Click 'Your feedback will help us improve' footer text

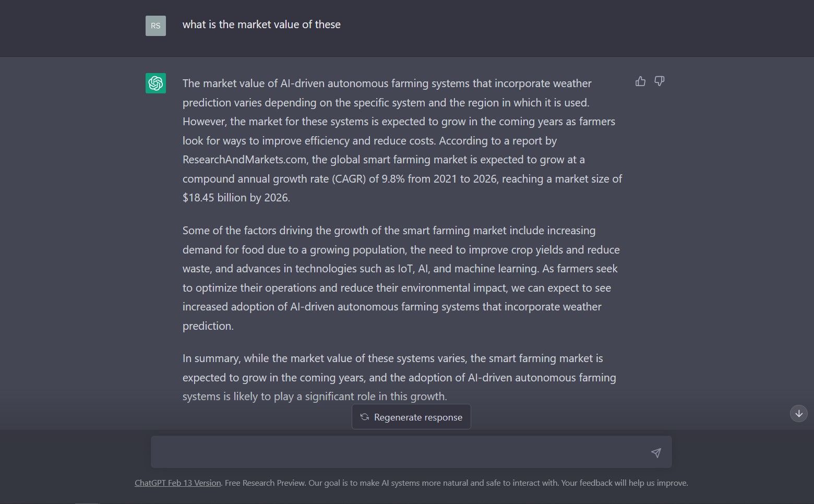pyautogui.click(x=624, y=483)
